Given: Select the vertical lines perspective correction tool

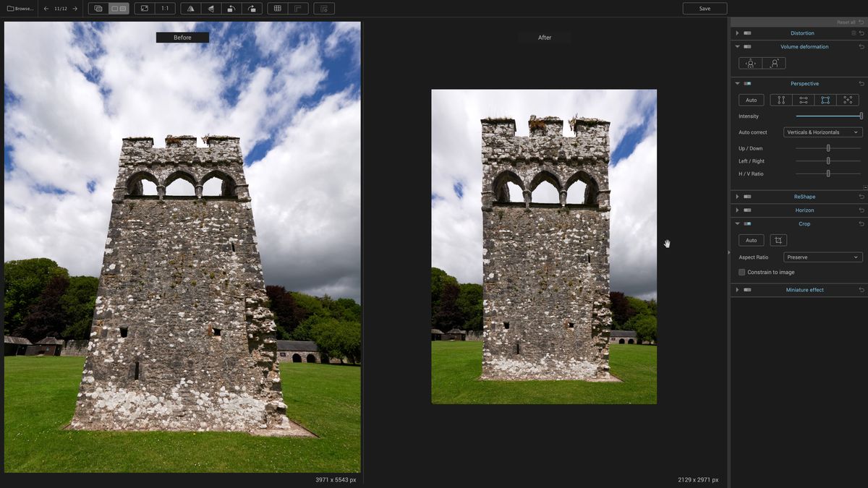Looking at the screenshot, I should (x=780, y=100).
